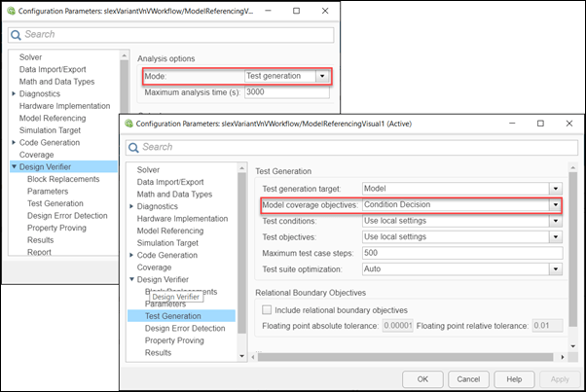The image size is (586, 392).
Task: Select Property Proving in back window tree
Action: click(56, 228)
